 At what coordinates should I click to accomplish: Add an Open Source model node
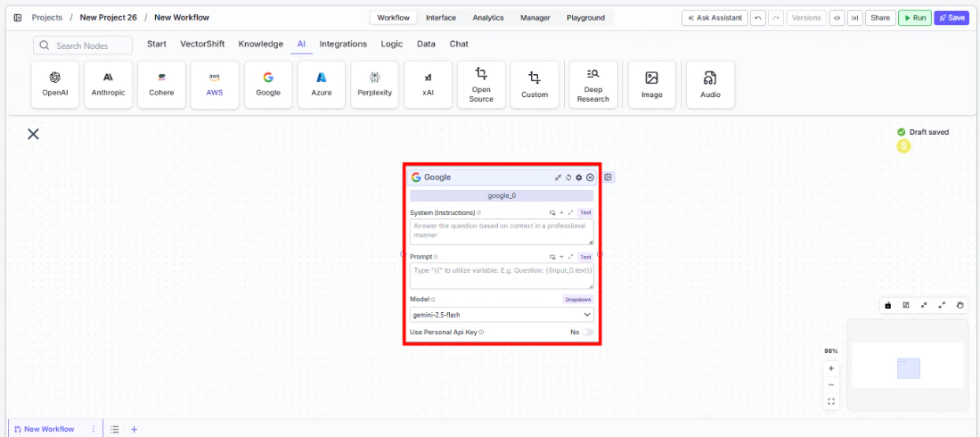click(x=481, y=85)
